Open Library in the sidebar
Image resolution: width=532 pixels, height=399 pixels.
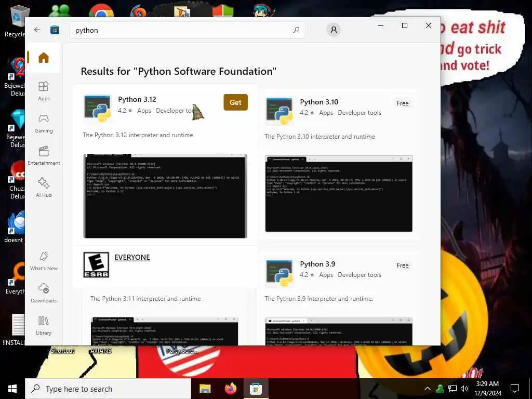pos(44,325)
